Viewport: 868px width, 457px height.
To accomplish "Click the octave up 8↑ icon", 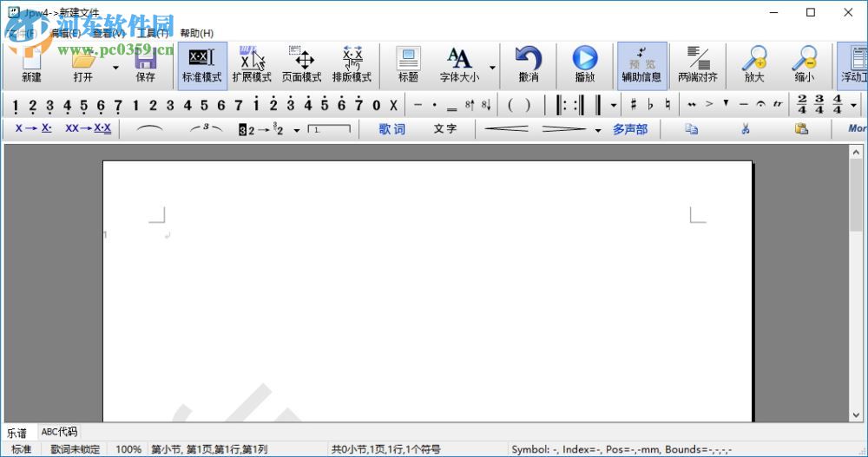I will point(469,105).
